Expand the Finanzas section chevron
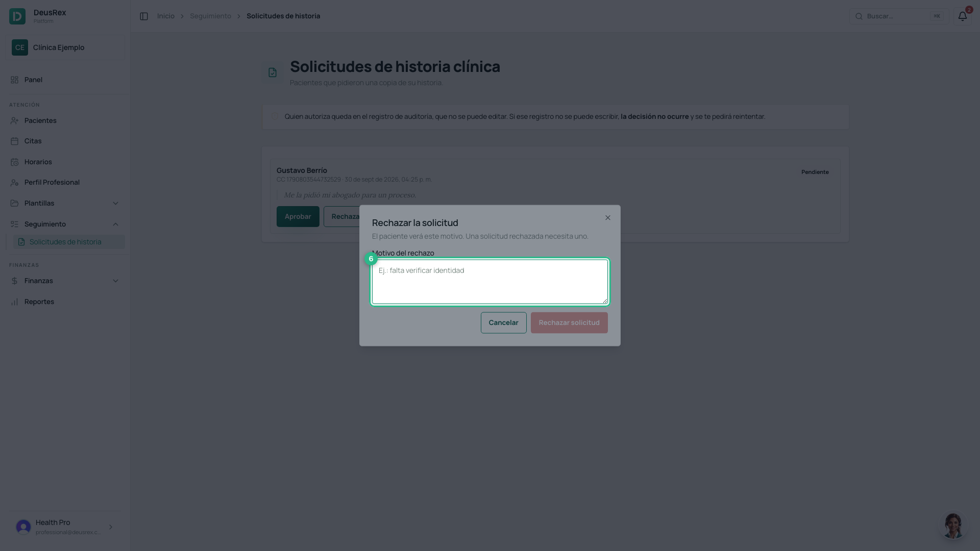980x551 pixels. tap(115, 281)
